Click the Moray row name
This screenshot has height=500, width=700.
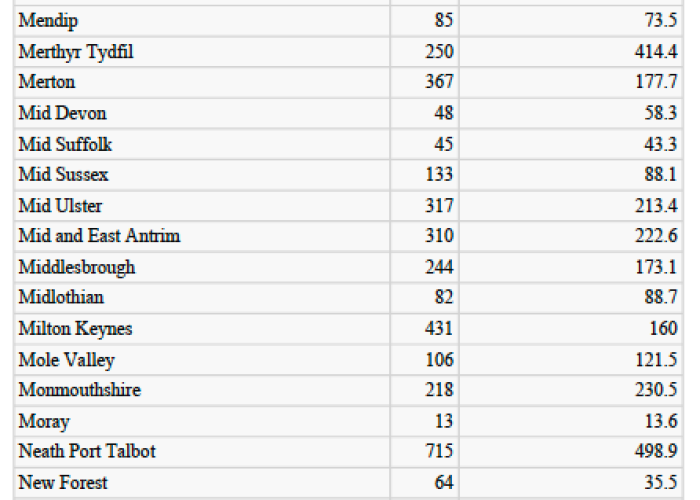click(x=202, y=421)
